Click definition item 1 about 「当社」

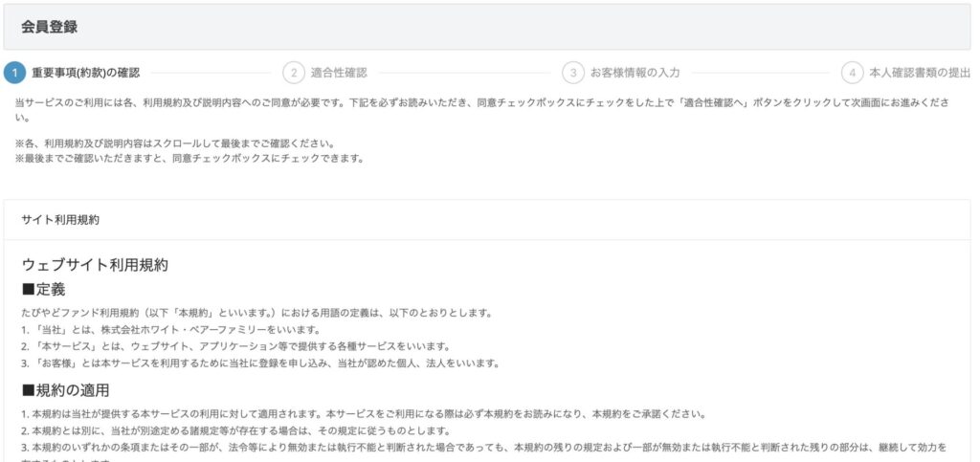[x=163, y=329]
